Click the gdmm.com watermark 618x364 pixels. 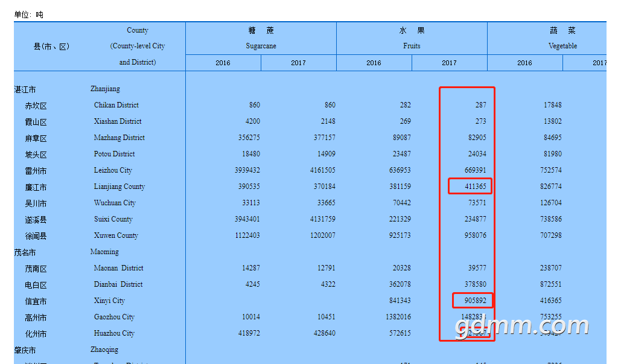click(x=521, y=327)
